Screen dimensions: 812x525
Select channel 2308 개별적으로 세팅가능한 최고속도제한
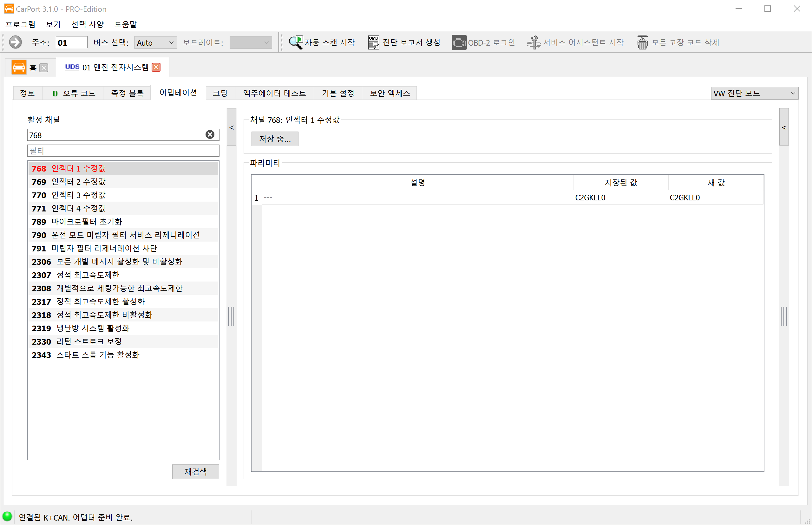[x=123, y=288]
